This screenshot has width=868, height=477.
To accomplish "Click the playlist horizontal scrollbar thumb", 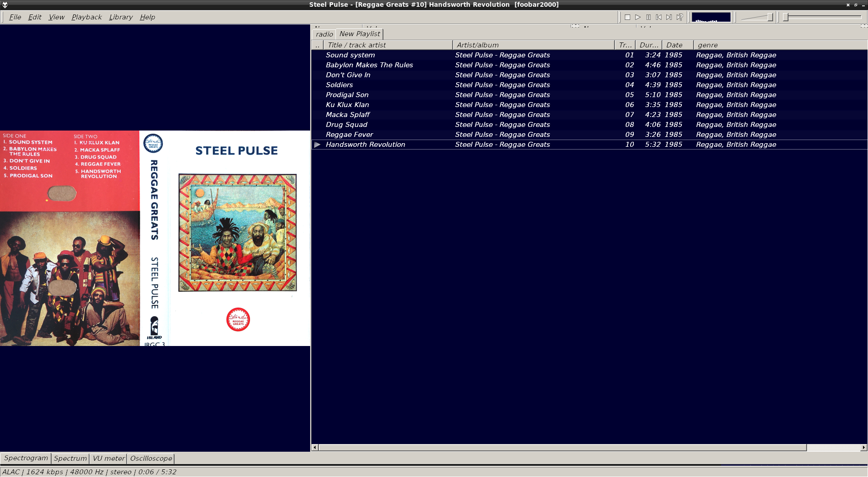I will click(563, 448).
